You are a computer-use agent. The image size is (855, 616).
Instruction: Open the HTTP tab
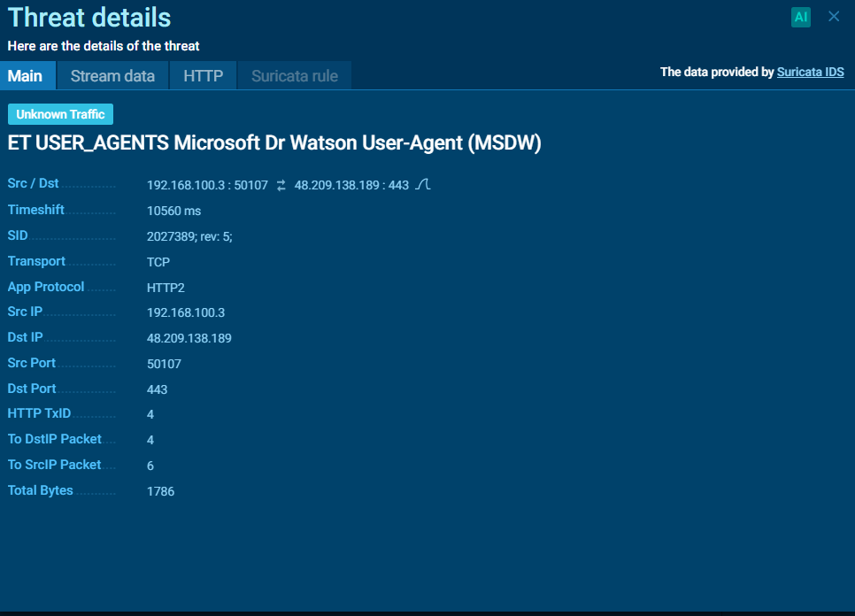204,75
